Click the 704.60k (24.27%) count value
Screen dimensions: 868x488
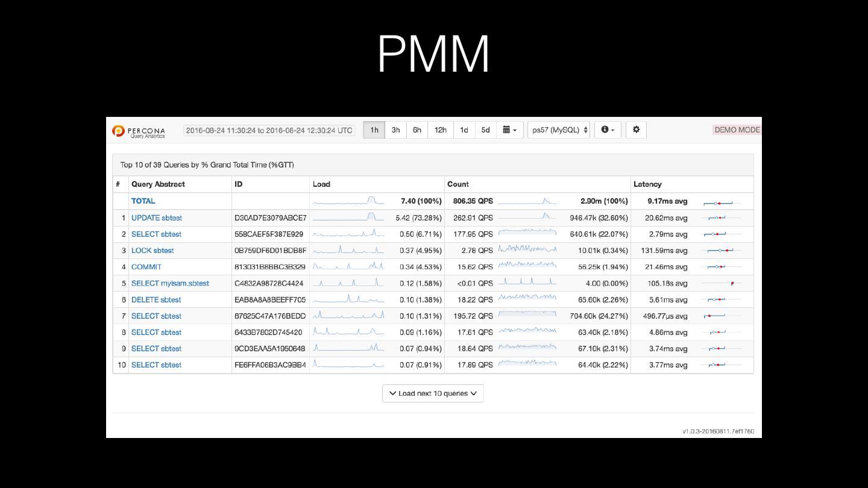click(599, 316)
